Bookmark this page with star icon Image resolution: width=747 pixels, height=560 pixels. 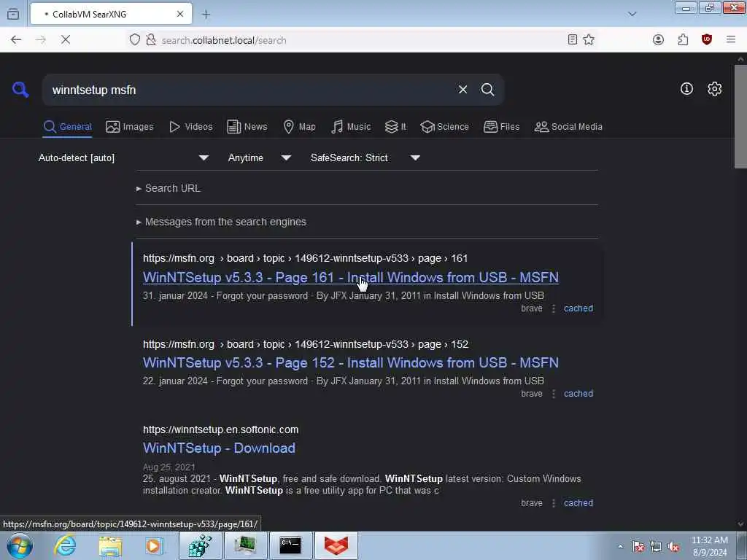pyautogui.click(x=589, y=40)
